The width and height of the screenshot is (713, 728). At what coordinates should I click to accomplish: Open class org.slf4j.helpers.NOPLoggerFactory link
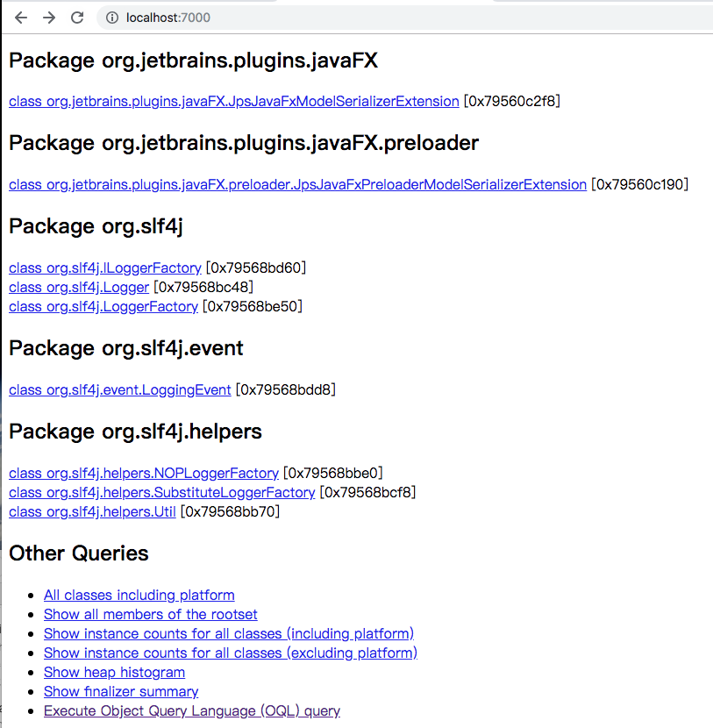144,473
